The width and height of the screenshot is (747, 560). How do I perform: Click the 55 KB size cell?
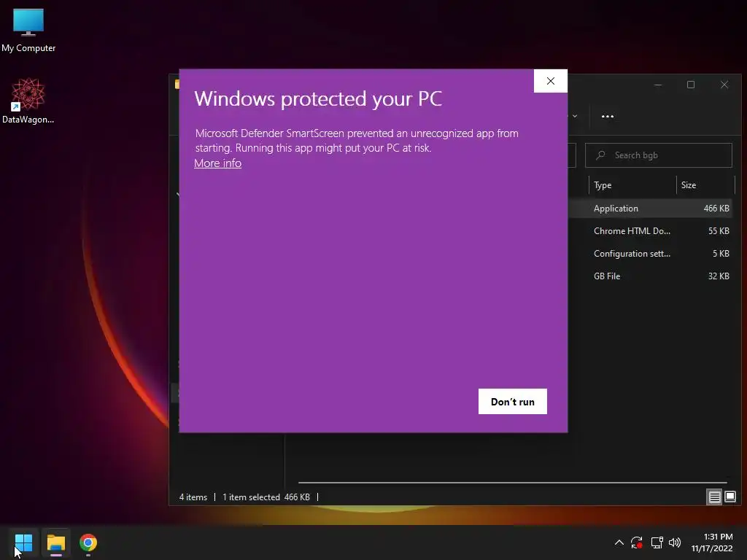(719, 231)
